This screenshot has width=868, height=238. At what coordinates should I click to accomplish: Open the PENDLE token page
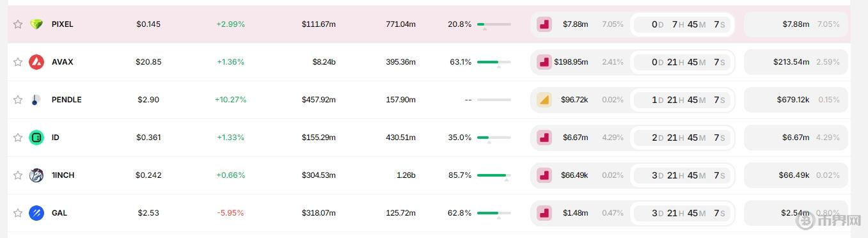pyautogui.click(x=67, y=100)
